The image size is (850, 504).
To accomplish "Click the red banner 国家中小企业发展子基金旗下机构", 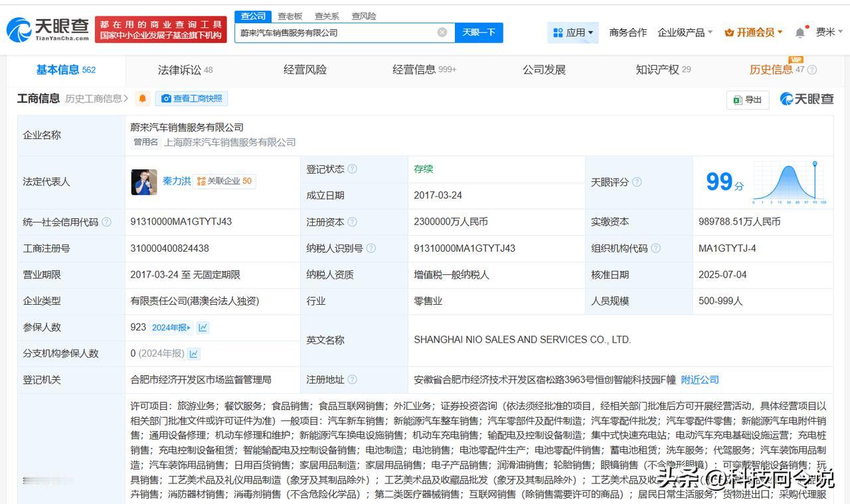I will click(161, 29).
